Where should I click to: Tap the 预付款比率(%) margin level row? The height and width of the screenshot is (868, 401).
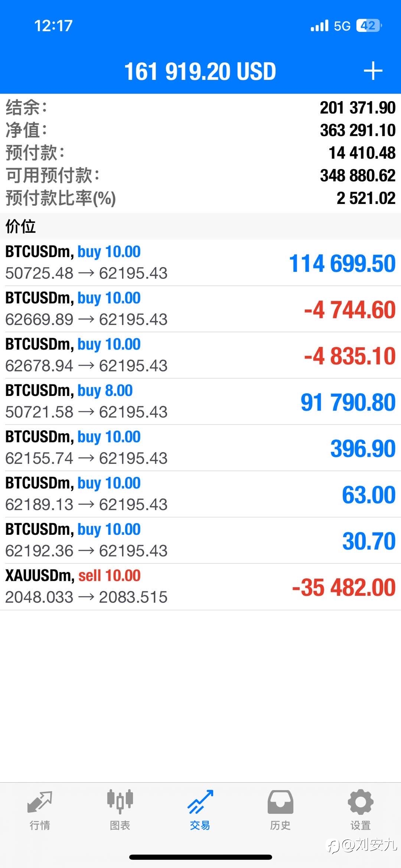(x=200, y=198)
